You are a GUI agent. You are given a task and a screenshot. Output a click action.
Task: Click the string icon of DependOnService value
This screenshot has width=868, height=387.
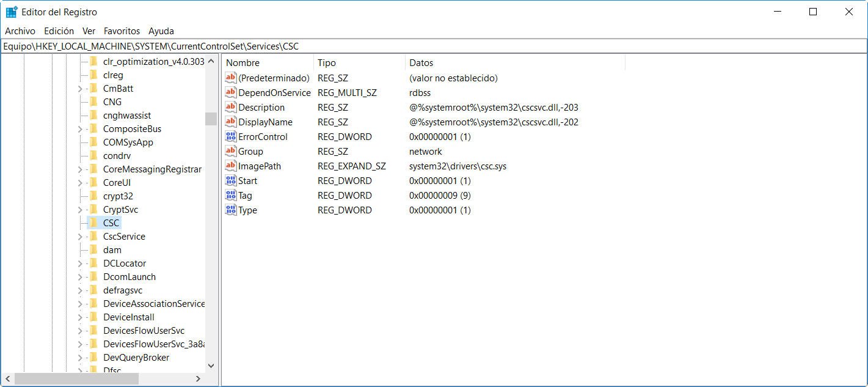click(x=231, y=93)
